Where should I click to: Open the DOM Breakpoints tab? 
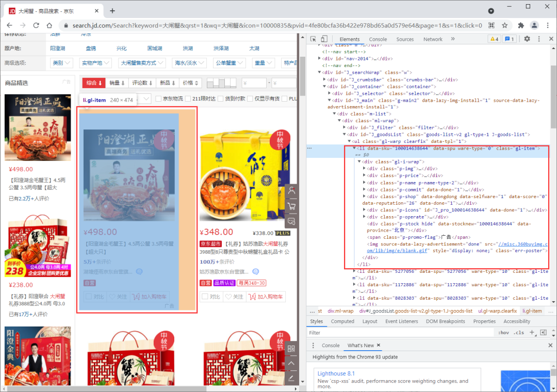(x=446, y=321)
